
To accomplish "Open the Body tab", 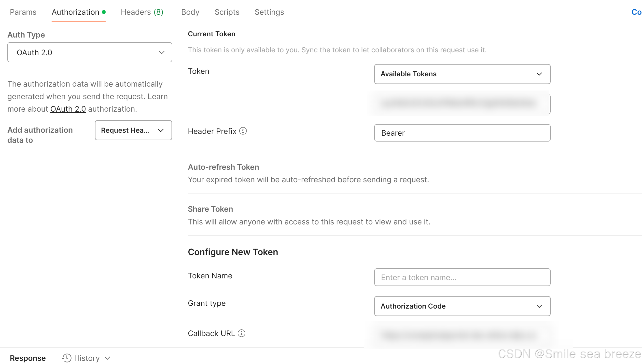I will pos(190,12).
